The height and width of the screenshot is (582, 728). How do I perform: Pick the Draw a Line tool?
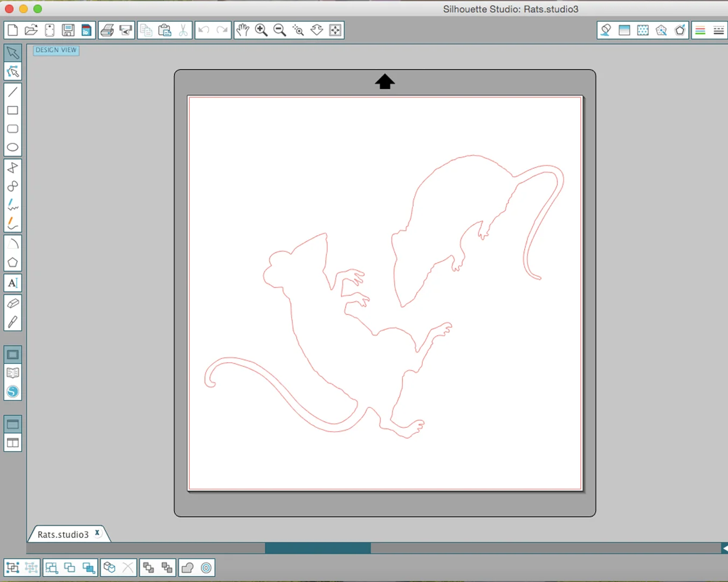click(13, 92)
